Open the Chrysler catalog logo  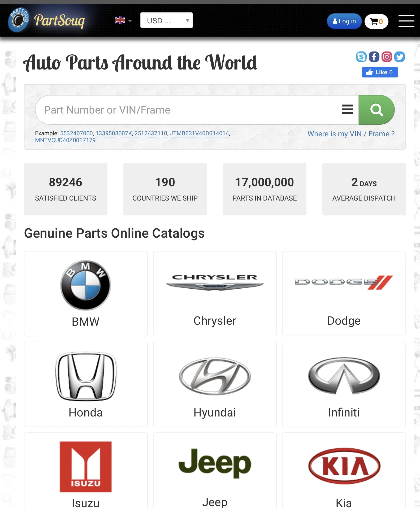215,282
